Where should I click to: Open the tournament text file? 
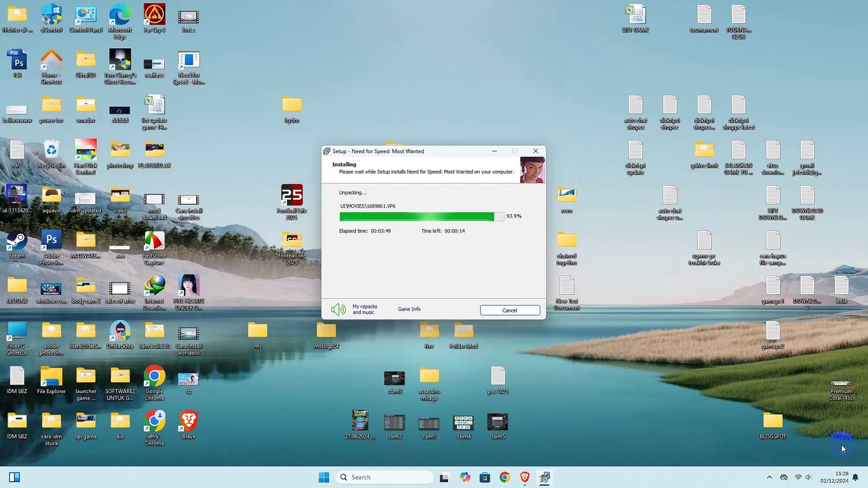[x=704, y=19]
